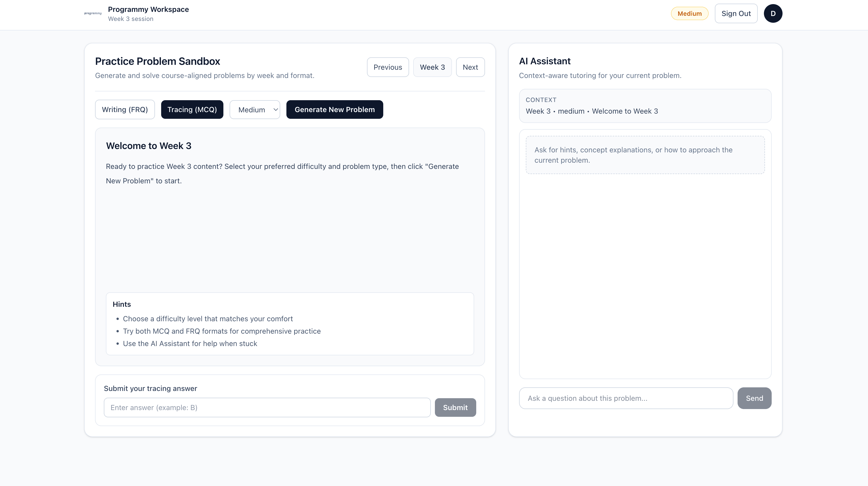The image size is (868, 486).
Task: Click the Week 3 indicator button
Action: (432, 67)
